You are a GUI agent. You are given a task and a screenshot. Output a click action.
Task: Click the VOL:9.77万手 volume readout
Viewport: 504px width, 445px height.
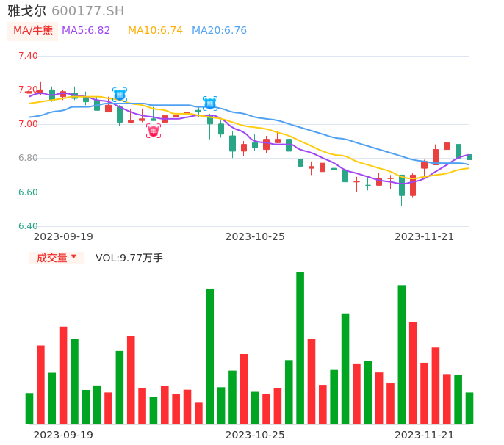[129, 258]
